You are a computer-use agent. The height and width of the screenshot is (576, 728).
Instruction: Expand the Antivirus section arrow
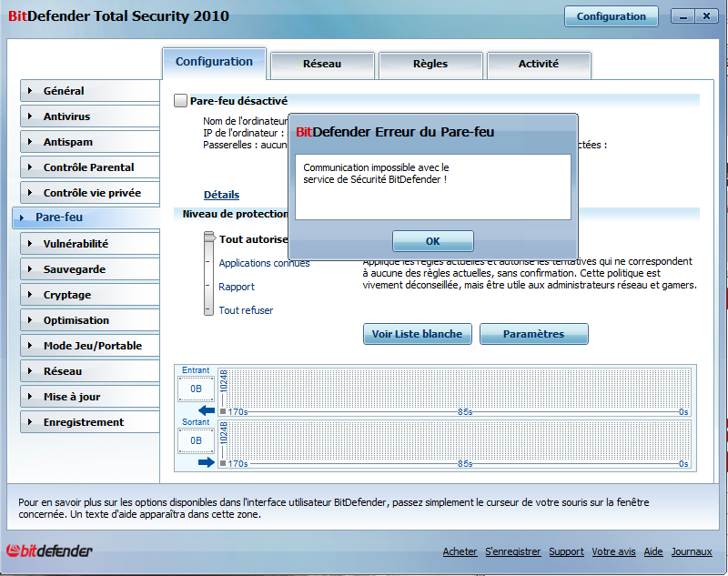click(x=30, y=116)
